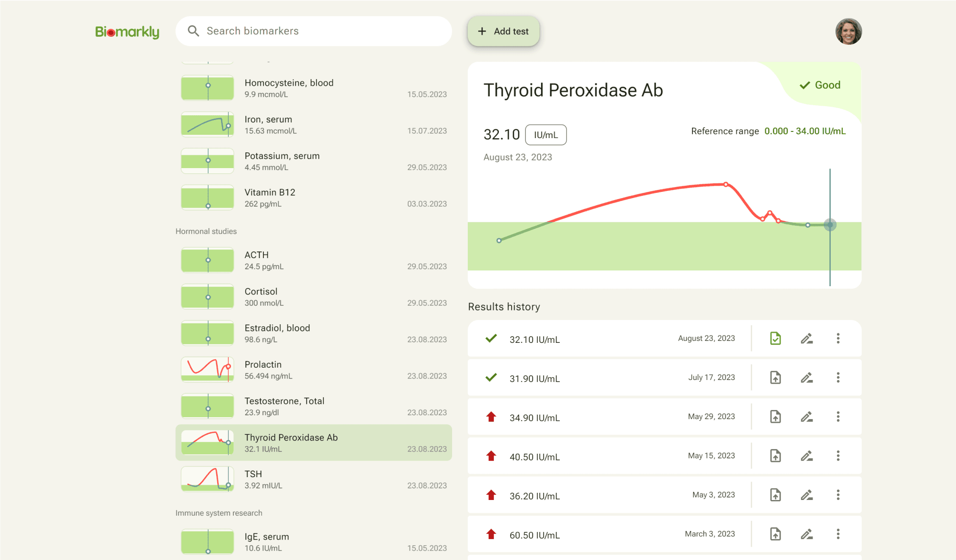Click the 32.10 IU/mL history value
This screenshot has height=560, width=956.
click(x=534, y=340)
